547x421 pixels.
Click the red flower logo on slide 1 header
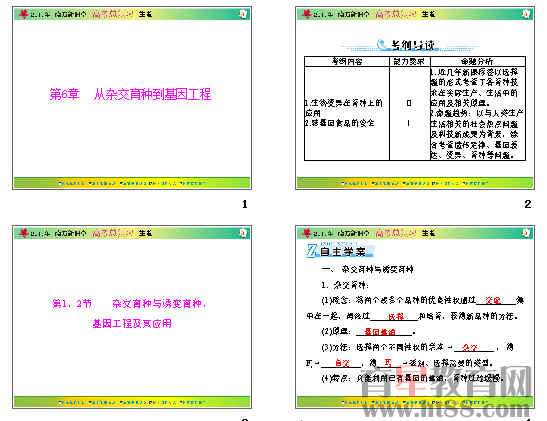23,14
